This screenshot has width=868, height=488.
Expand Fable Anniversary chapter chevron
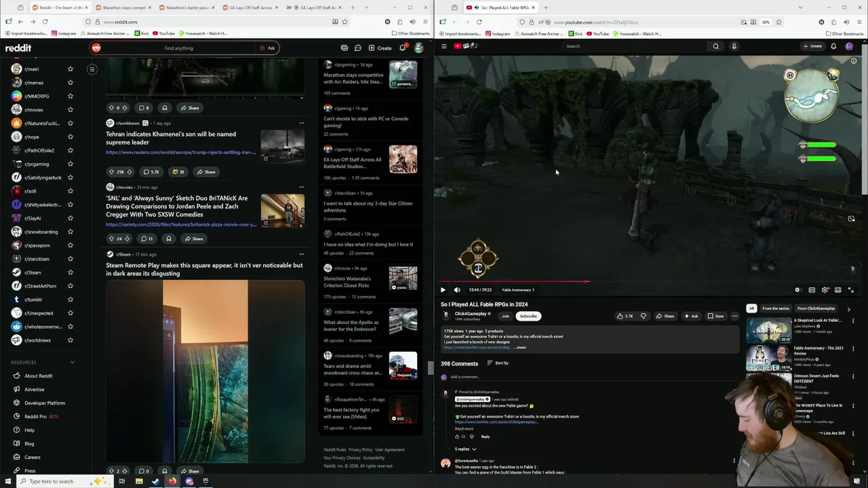tap(533, 290)
